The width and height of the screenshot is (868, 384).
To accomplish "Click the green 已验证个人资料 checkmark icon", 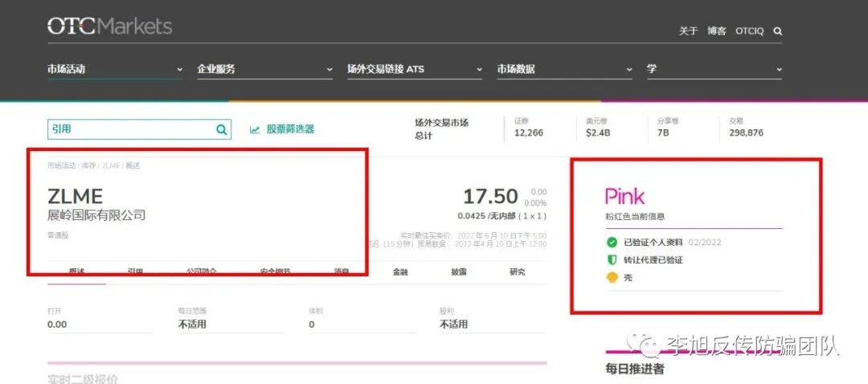I will pyautogui.click(x=612, y=242).
